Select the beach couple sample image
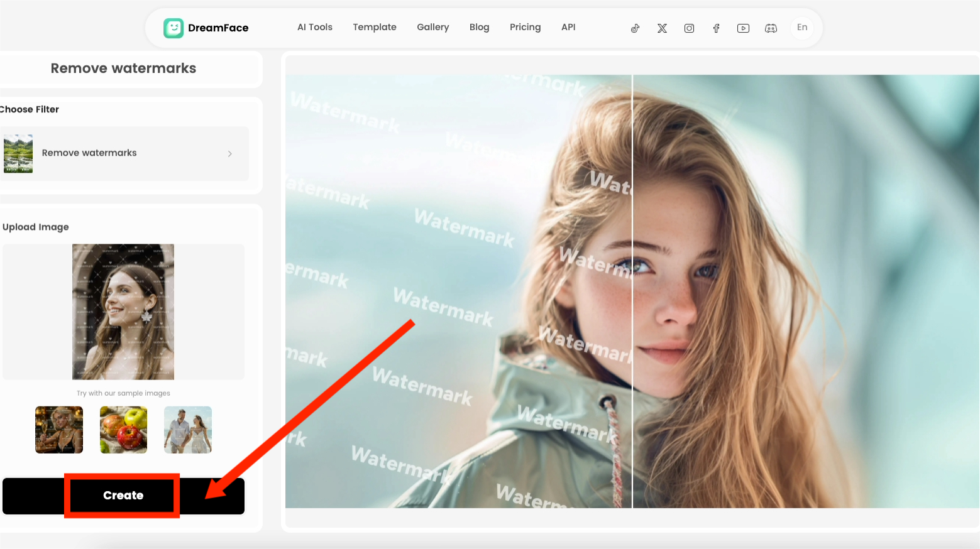Image resolution: width=980 pixels, height=549 pixels. tap(187, 430)
